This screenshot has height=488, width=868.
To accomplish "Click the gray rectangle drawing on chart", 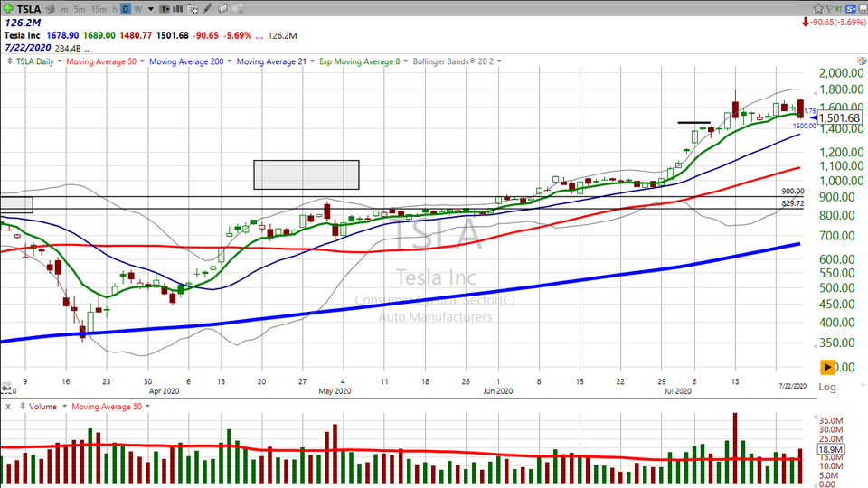I will [x=306, y=174].
